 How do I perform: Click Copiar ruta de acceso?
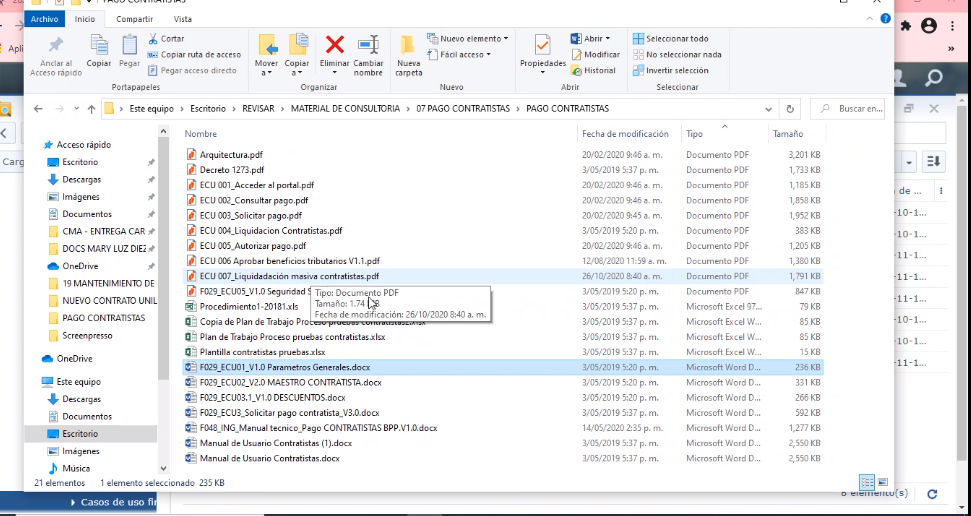(x=194, y=55)
